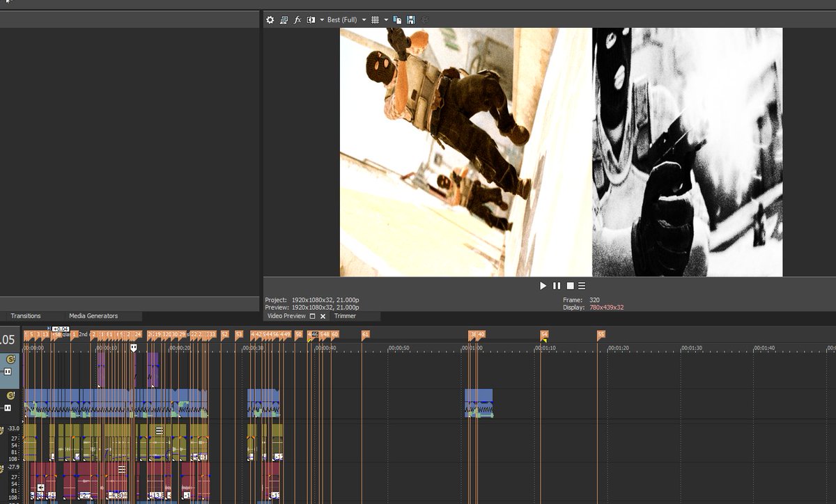
Task: Open Video Output FX (fx) icon
Action: [297, 20]
